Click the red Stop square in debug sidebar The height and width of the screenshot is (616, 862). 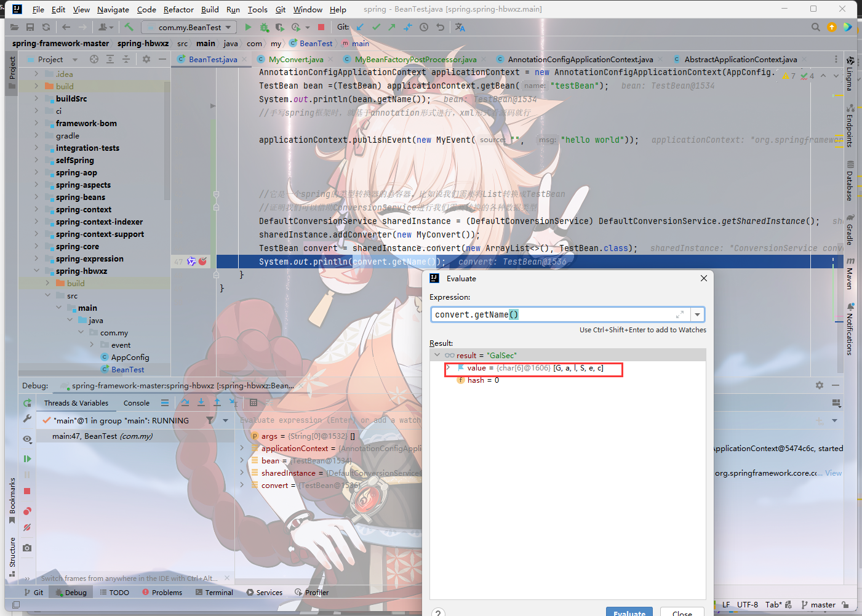click(27, 491)
